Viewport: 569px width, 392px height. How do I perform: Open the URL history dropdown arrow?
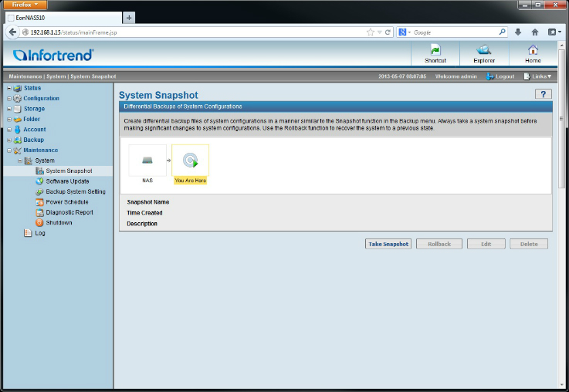[x=379, y=32]
